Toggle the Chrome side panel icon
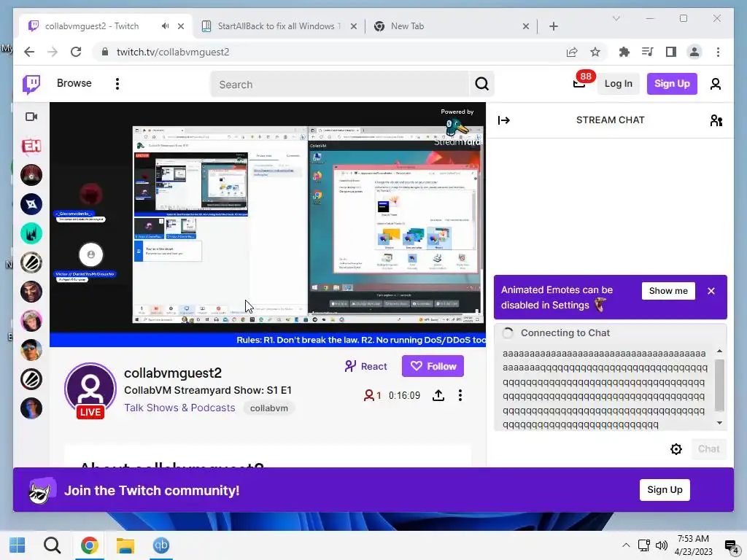 pyautogui.click(x=671, y=52)
